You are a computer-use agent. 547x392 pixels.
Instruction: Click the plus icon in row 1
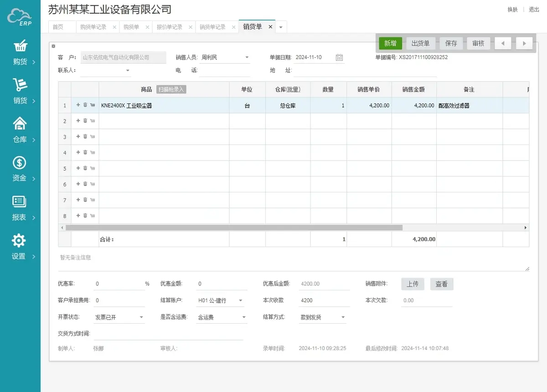coord(78,105)
